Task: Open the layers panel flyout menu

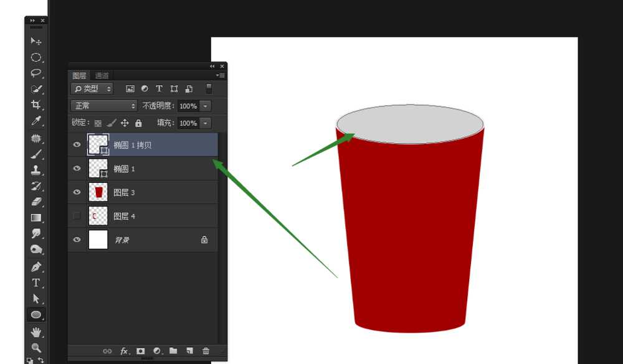Action: click(x=219, y=75)
